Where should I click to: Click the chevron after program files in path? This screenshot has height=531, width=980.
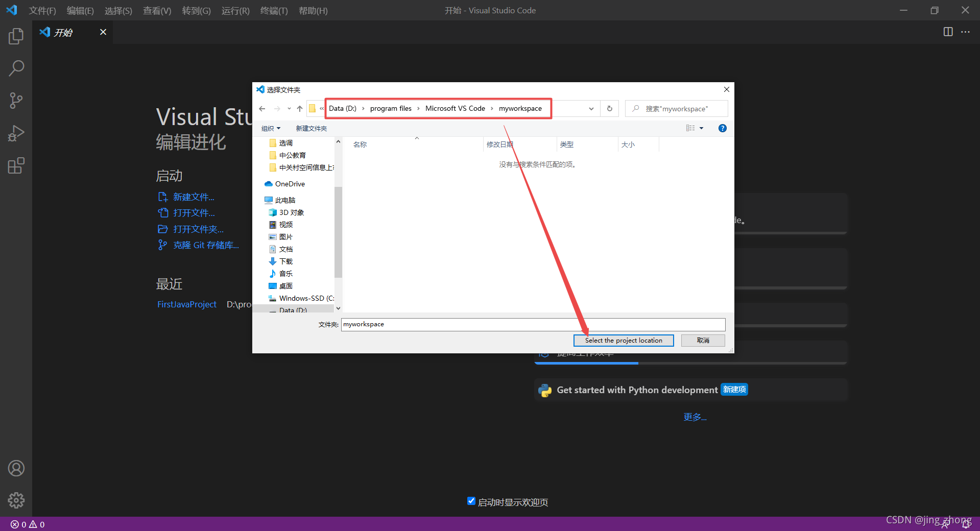418,109
